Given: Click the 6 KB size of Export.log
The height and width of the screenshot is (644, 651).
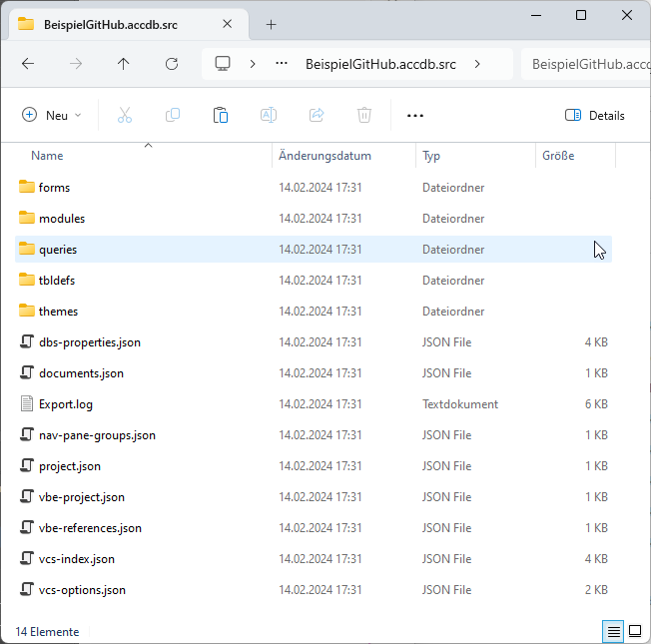Looking at the screenshot, I should pos(596,404).
